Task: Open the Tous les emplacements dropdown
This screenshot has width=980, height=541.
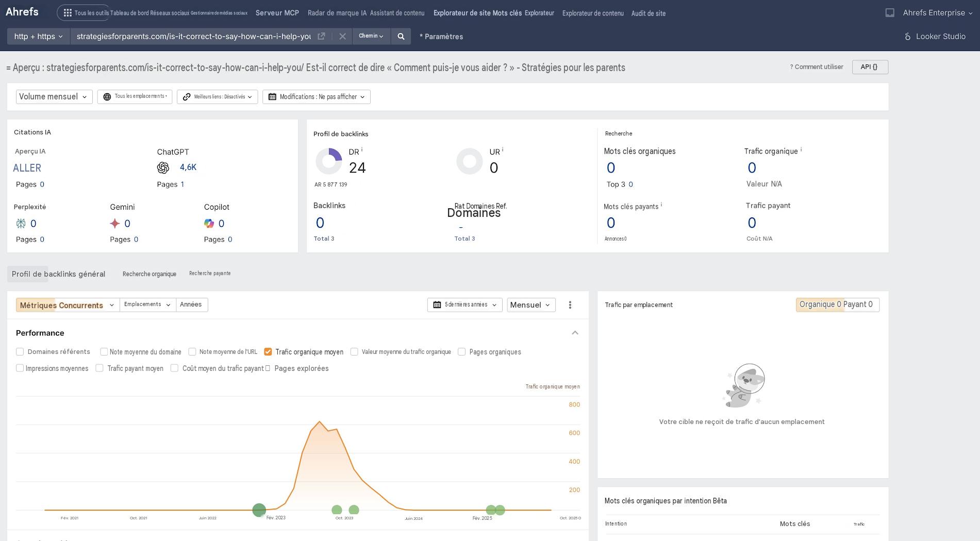Action: click(135, 97)
